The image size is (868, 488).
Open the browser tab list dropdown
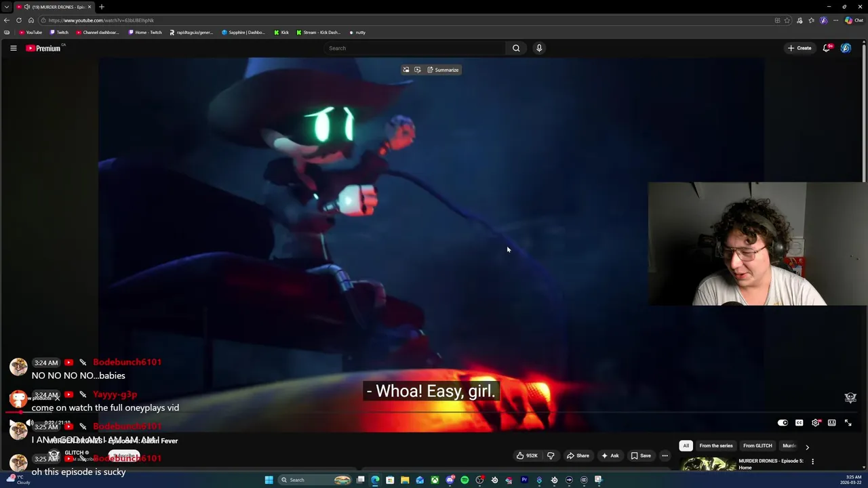(x=7, y=7)
